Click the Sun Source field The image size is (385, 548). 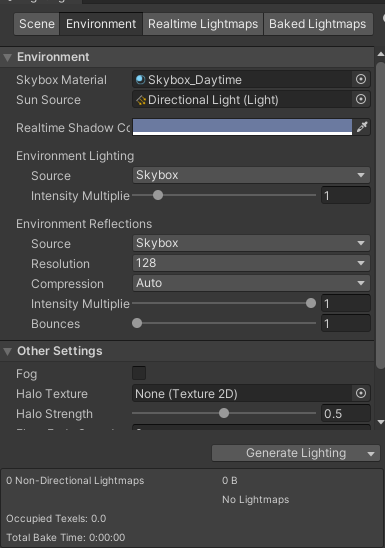coord(251,99)
